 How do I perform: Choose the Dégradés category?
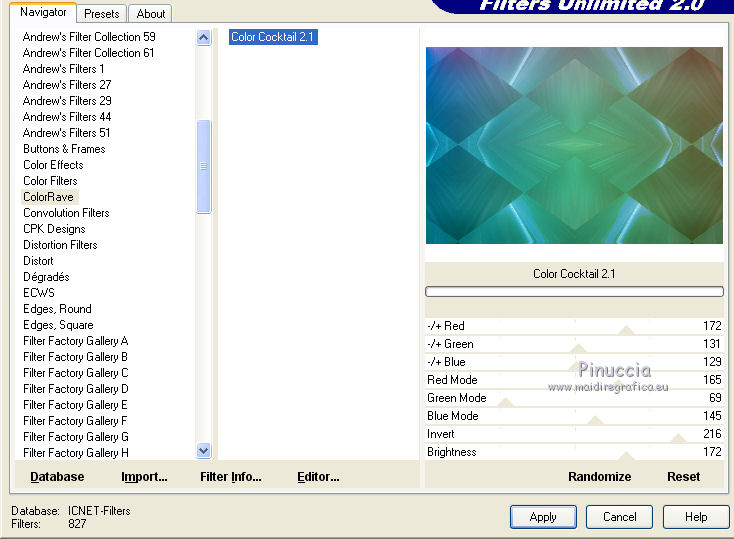click(46, 277)
